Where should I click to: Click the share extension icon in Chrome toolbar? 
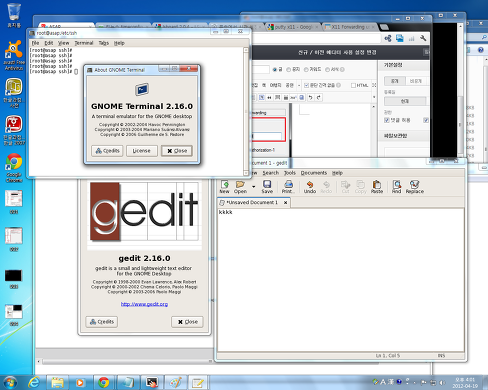click(x=388, y=39)
